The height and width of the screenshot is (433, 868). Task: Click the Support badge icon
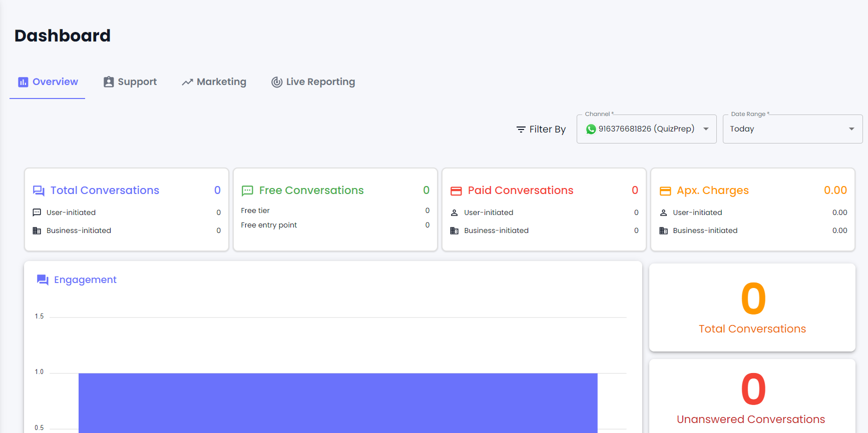point(109,82)
